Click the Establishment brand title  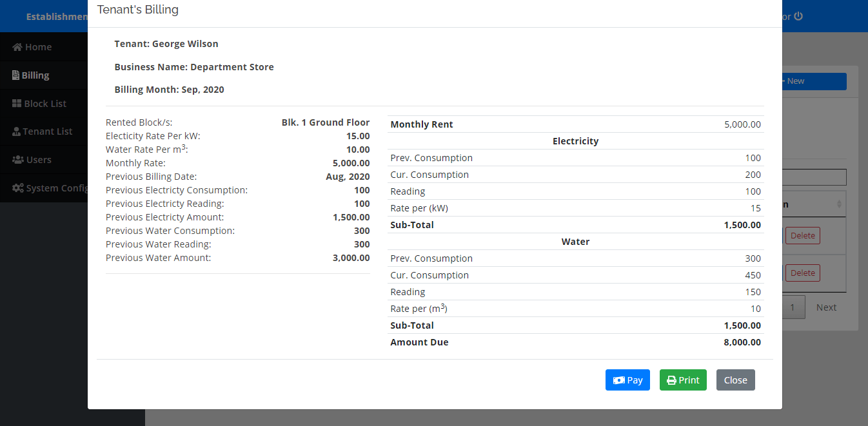57,16
